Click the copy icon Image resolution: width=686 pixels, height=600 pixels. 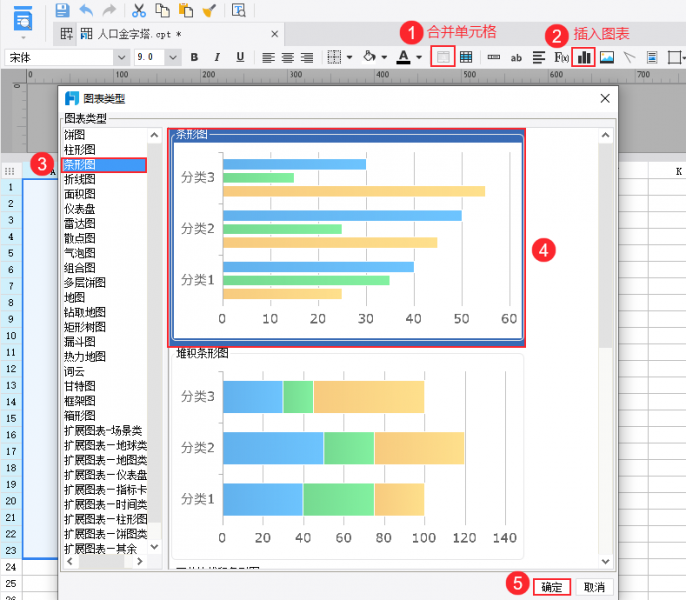163,10
